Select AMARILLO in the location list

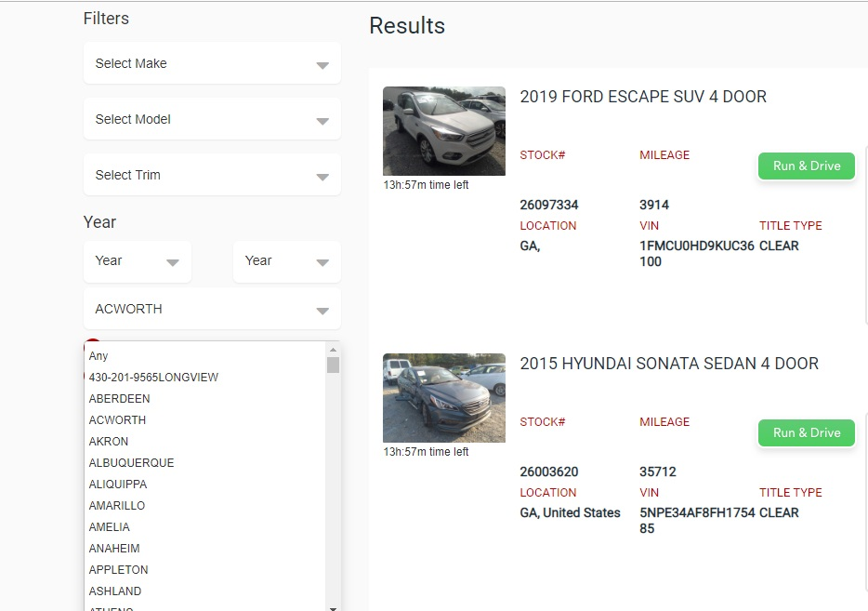(x=204, y=506)
